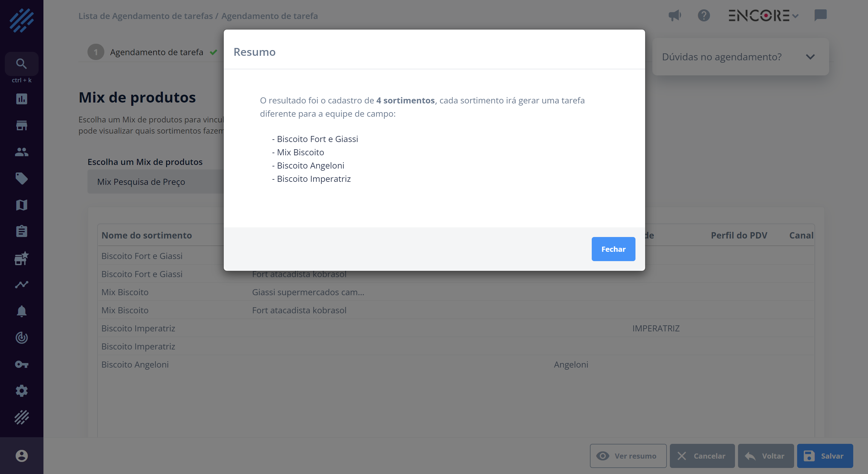
Task: Expand the Dúvidas no agendamento panel
Action: 740,57
